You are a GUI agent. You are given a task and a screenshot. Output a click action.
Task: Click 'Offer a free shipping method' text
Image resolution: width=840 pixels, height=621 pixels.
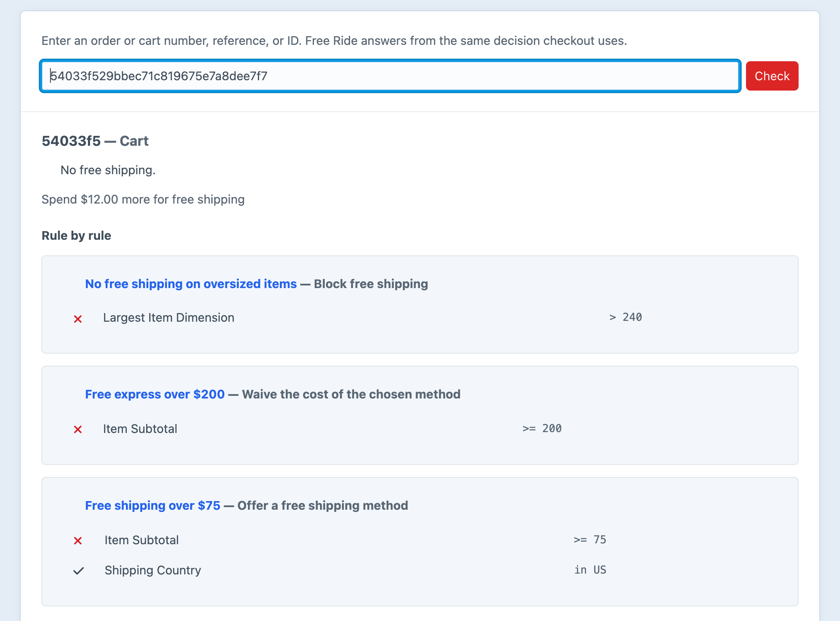click(323, 505)
